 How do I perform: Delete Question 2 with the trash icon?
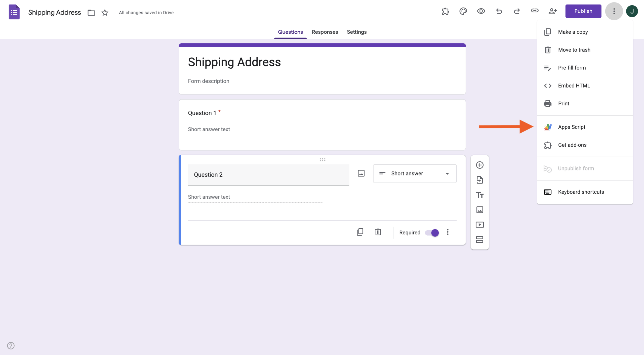point(378,232)
